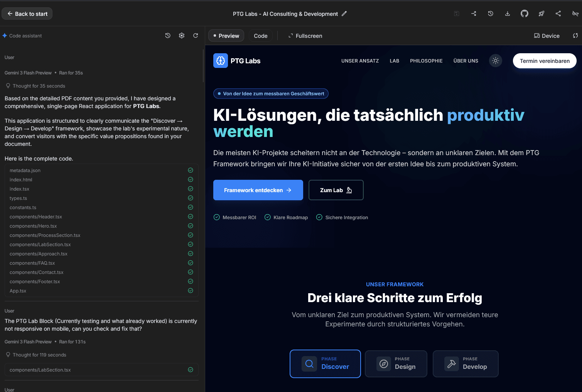The height and width of the screenshot is (392, 582).
Task: Open settings gear in Code assistant panel
Action: point(182,35)
